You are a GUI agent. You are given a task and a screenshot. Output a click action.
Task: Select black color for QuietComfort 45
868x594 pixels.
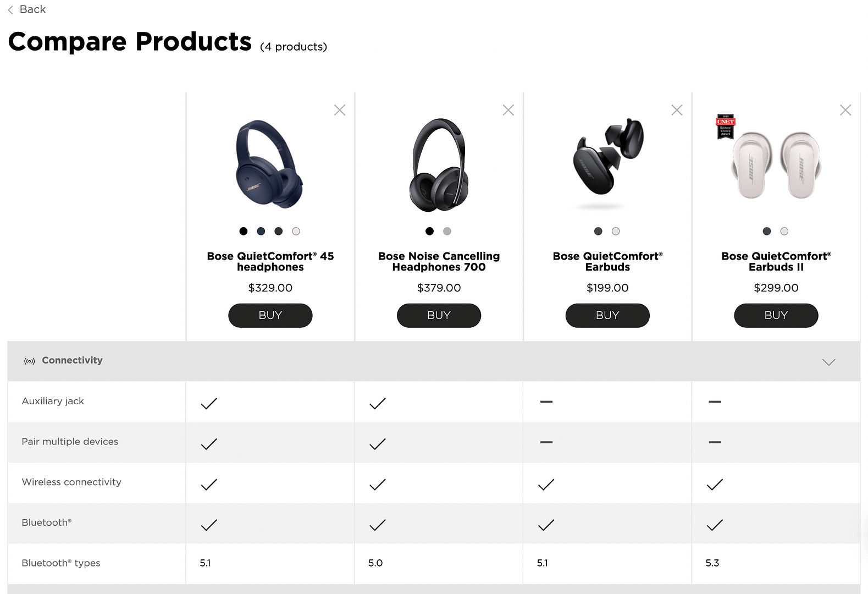click(244, 232)
